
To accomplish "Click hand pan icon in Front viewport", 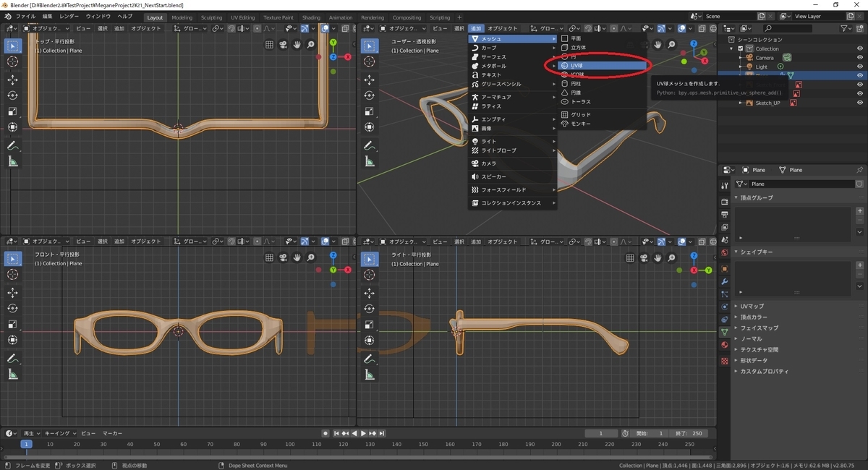I will [297, 257].
